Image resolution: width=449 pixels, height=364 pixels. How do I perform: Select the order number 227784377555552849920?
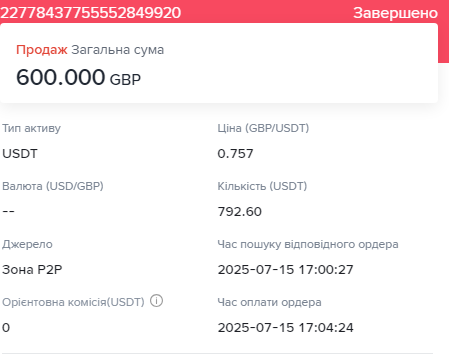point(91,13)
